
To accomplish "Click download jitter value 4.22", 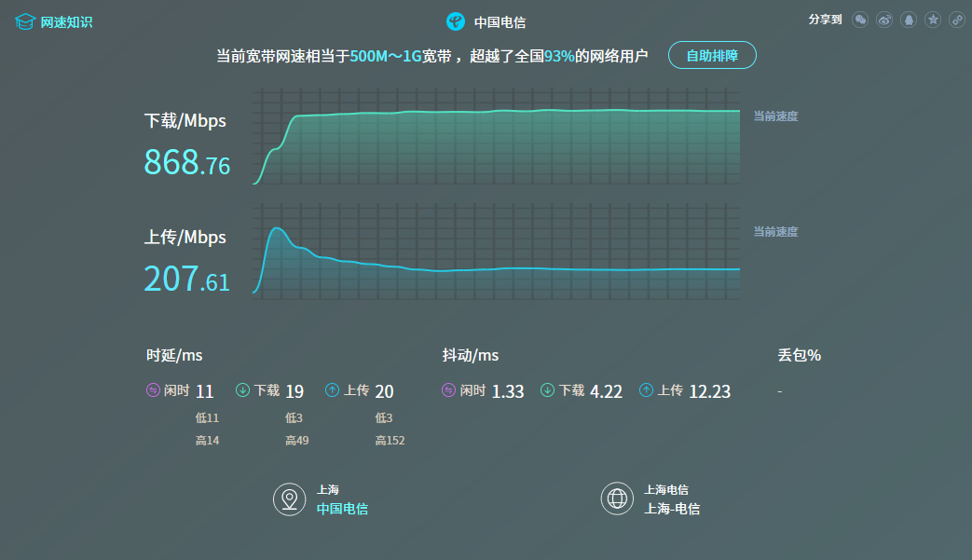I will [607, 391].
